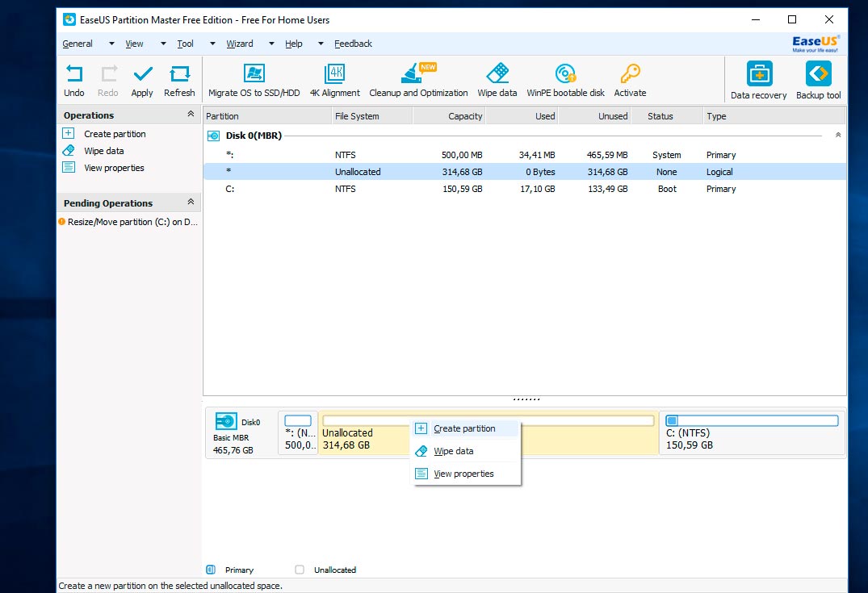Open the Data recovery tool
This screenshot has height=593, width=868.
[758, 80]
